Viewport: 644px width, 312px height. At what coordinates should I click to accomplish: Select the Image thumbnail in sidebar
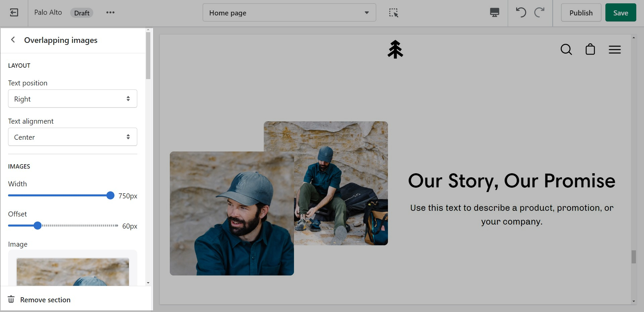point(72,271)
